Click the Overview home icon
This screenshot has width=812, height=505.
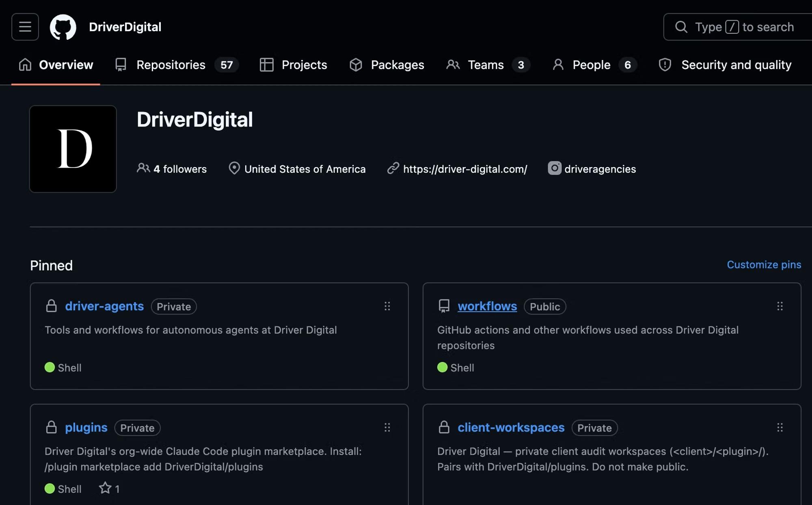point(25,64)
